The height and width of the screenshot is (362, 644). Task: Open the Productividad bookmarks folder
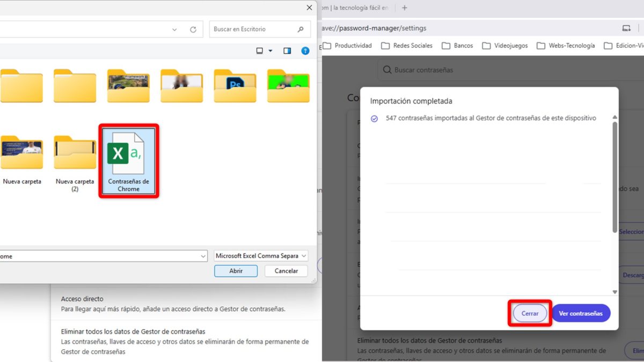click(x=348, y=46)
